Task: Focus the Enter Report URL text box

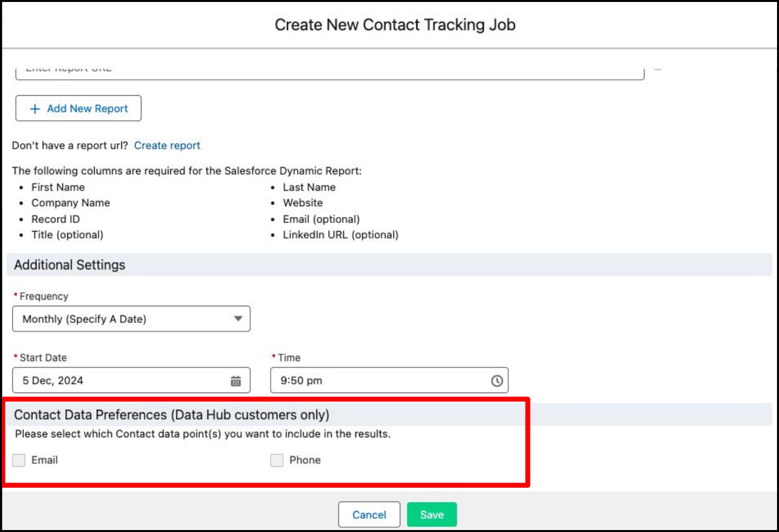Action: 329,72
